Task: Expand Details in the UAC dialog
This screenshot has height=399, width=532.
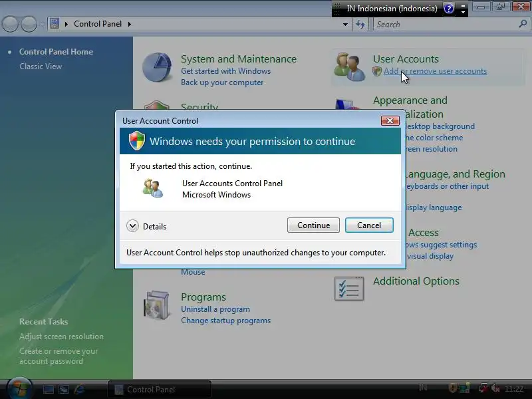Action: (146, 226)
